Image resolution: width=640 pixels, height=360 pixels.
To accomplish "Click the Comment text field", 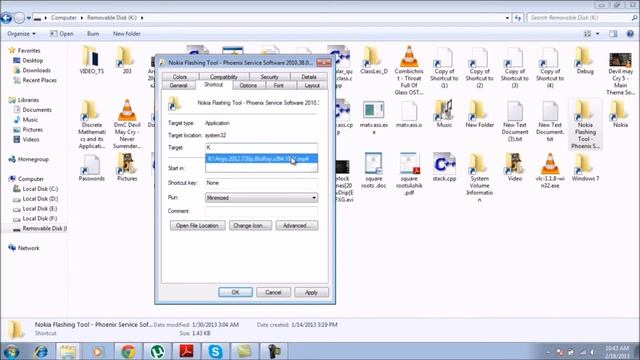I will 261,211.
